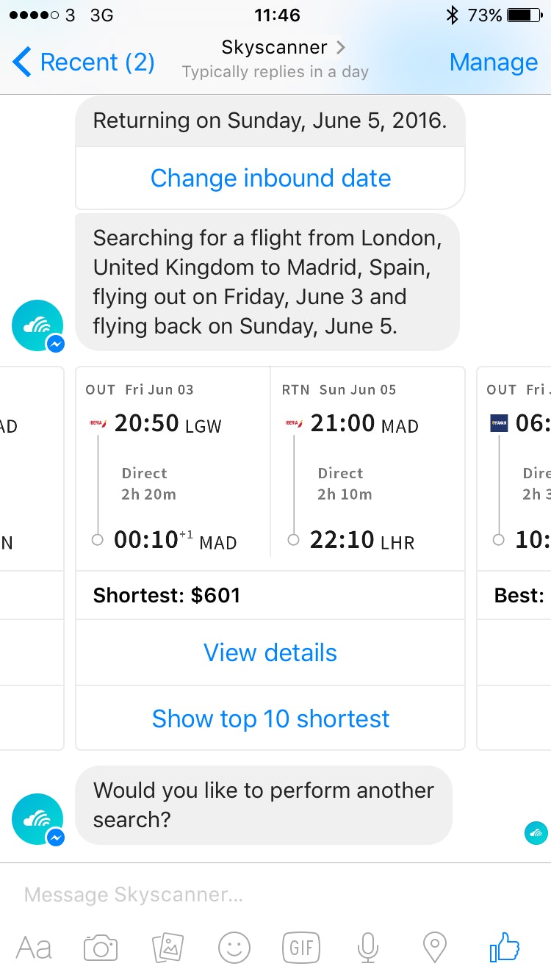Tap the text formatting Aa icon
The image size is (551, 980).
pyautogui.click(x=34, y=947)
